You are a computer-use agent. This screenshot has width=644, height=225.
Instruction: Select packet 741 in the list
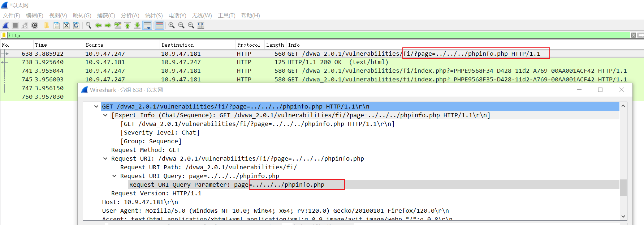tap(322, 71)
